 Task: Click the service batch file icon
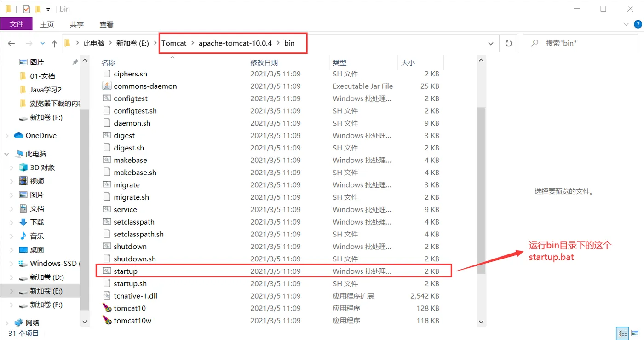[107, 209]
